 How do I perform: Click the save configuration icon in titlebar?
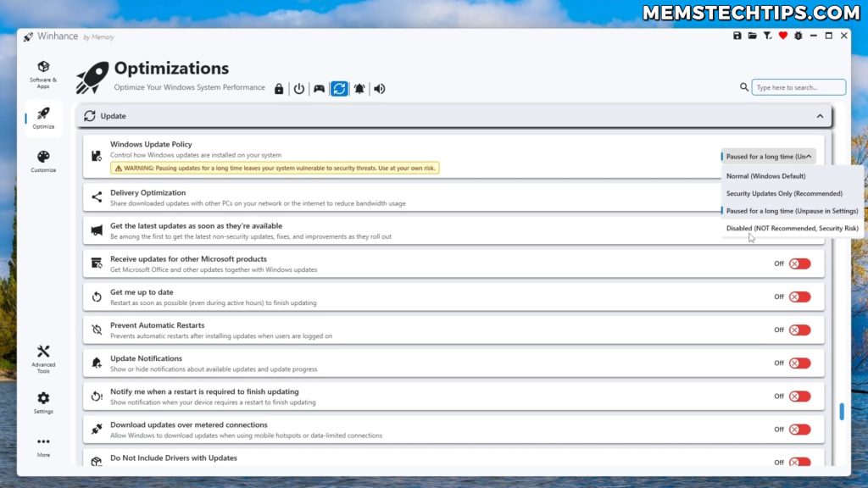click(x=737, y=36)
